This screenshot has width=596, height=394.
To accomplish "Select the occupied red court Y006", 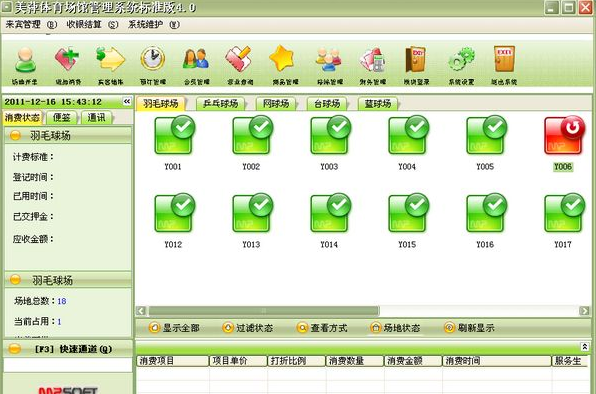I will pos(564,135).
